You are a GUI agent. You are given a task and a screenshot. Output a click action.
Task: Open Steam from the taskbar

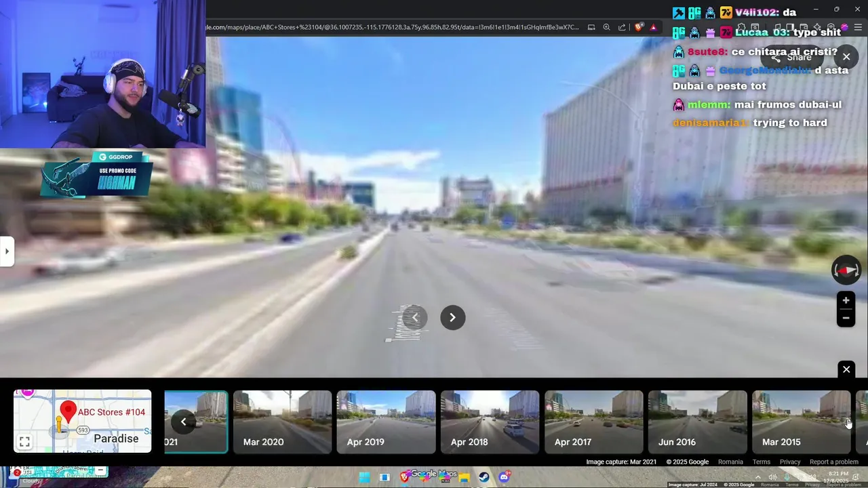pyautogui.click(x=484, y=477)
